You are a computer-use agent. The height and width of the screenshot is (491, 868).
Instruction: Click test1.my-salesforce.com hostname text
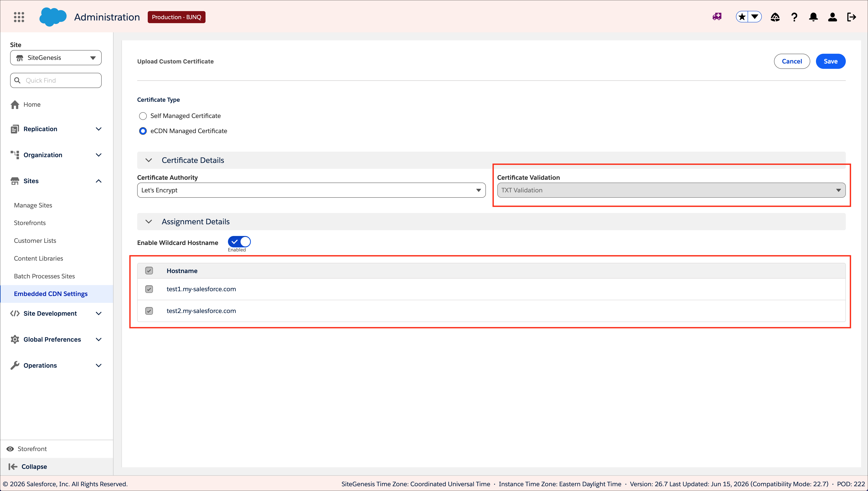pos(201,289)
